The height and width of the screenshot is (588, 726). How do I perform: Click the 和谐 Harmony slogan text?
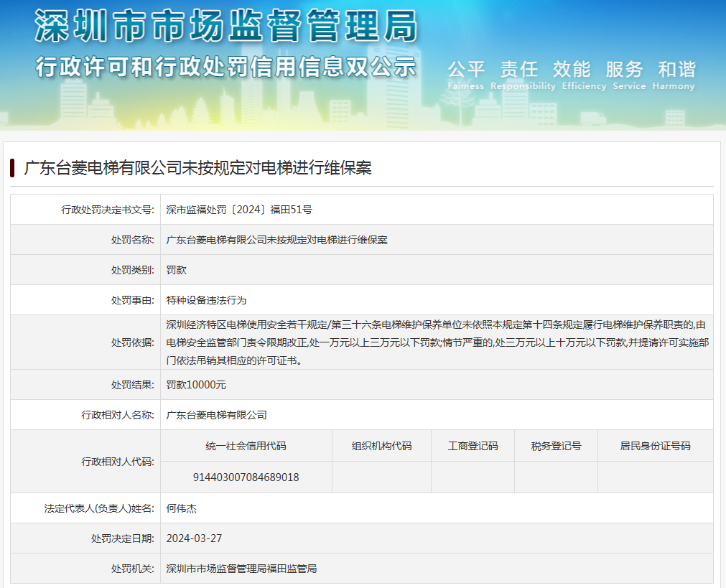pos(674,75)
